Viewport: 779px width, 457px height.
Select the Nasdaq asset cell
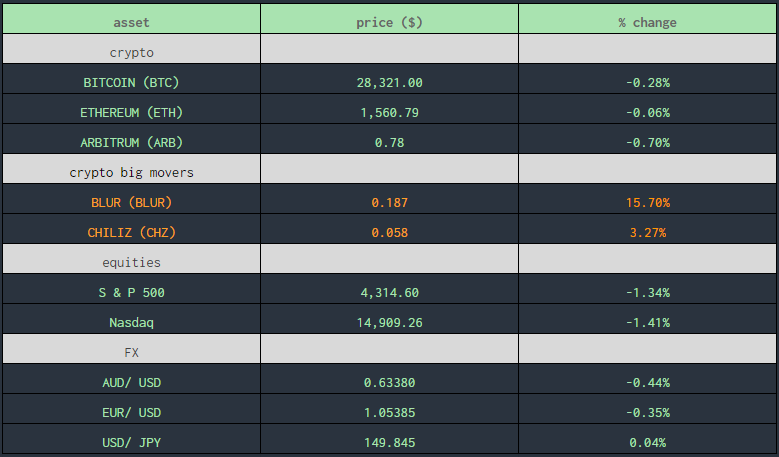click(132, 318)
